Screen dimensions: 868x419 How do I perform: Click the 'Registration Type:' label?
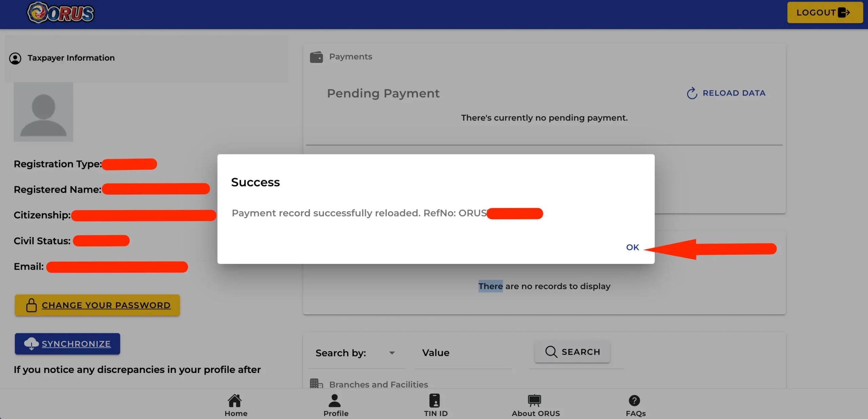coord(58,164)
